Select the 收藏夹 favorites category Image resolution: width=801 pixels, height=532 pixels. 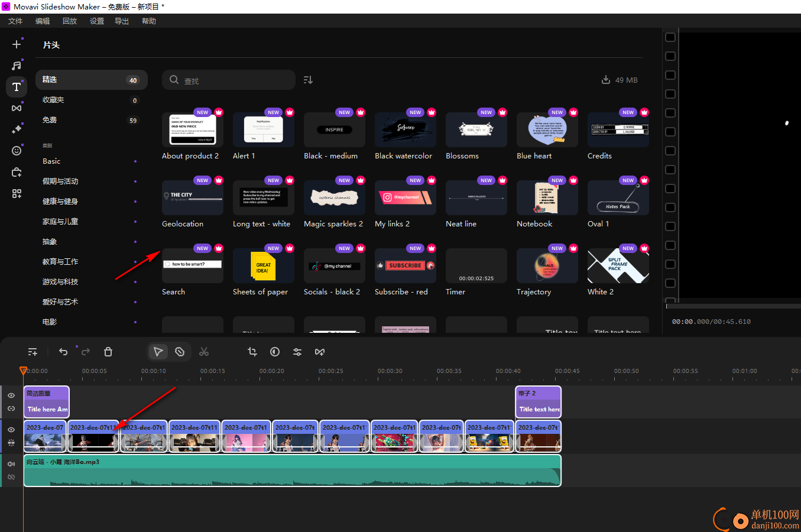(x=92, y=100)
